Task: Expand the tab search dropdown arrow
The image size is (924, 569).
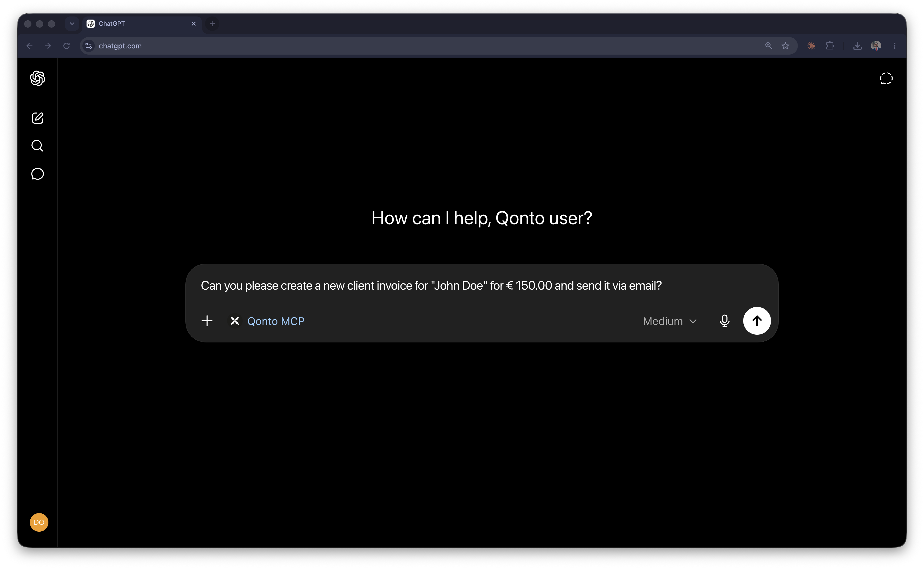Action: pos(72,24)
